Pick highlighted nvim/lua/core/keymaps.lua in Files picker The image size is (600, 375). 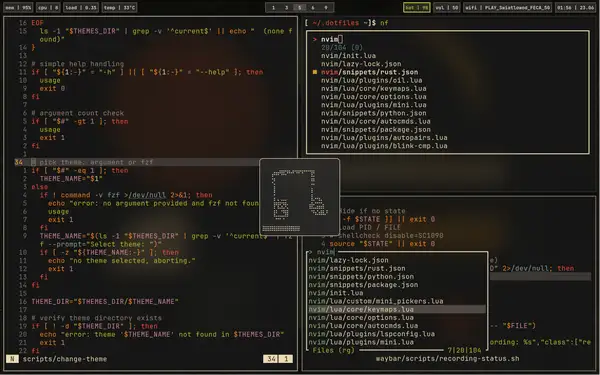coord(397,309)
